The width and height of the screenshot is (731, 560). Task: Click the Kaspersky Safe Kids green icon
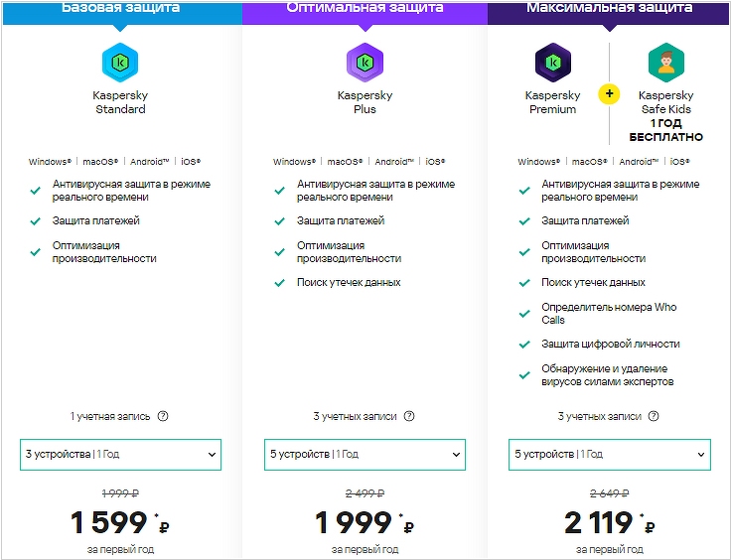[x=666, y=63]
